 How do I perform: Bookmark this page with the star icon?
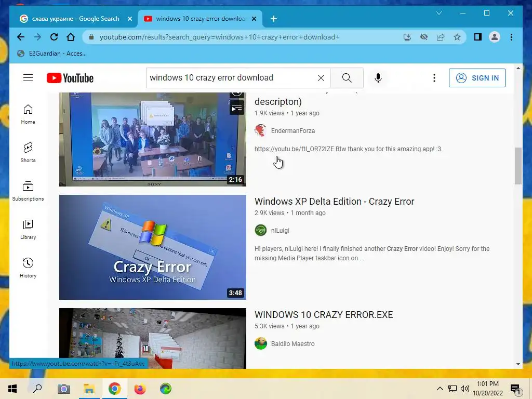457,37
